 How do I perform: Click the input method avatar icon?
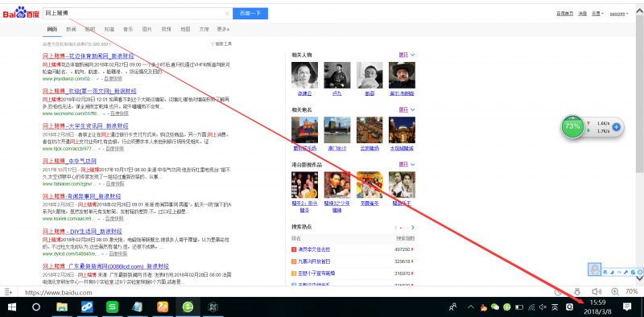(594, 270)
